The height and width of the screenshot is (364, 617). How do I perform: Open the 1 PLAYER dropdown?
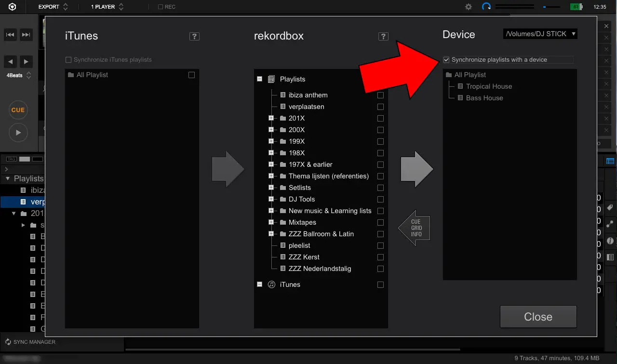(107, 7)
